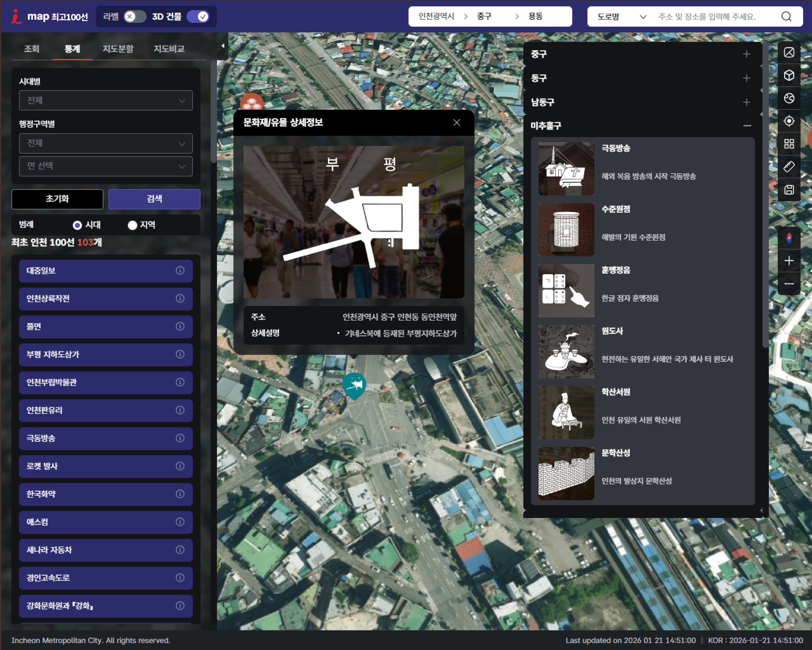
Task: Switch to the 조회 tab
Action: pyautogui.click(x=32, y=49)
